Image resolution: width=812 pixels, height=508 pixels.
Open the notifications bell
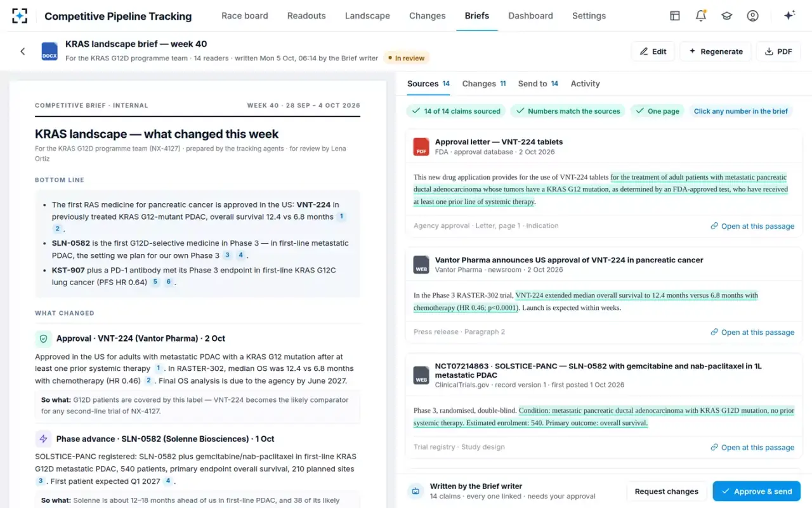(x=701, y=16)
